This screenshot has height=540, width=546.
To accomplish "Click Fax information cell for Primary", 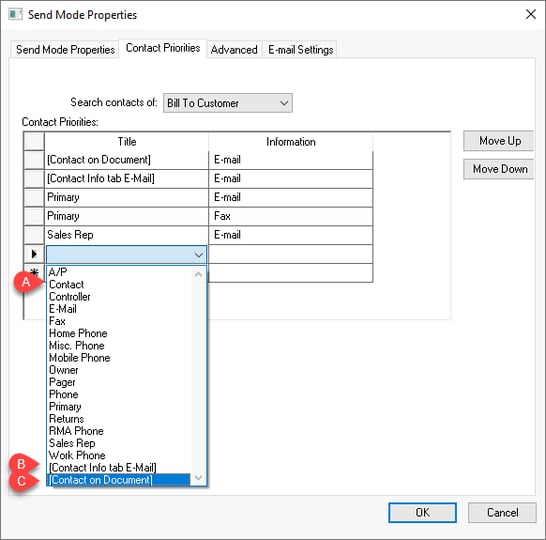I will coord(290,216).
